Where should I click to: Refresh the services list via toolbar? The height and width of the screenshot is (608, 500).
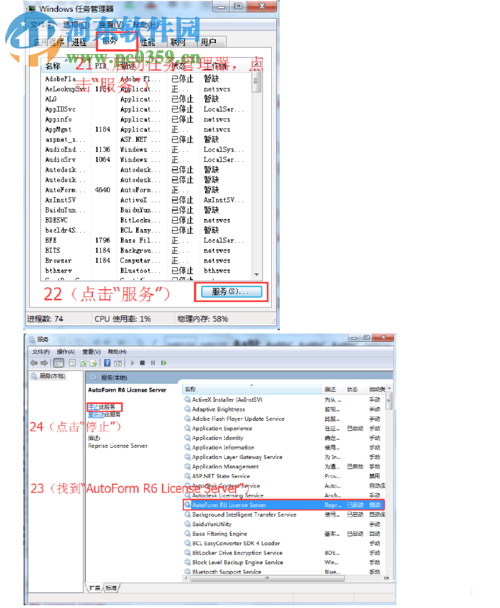(x=83, y=363)
